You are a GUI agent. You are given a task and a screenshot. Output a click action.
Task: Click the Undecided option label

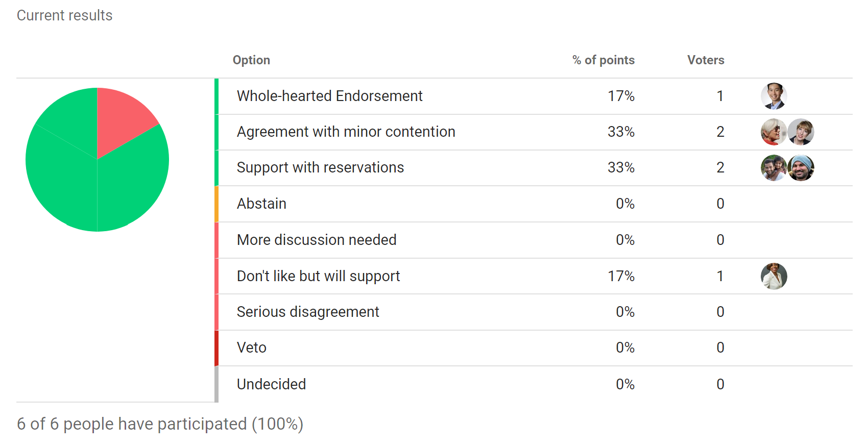271,384
